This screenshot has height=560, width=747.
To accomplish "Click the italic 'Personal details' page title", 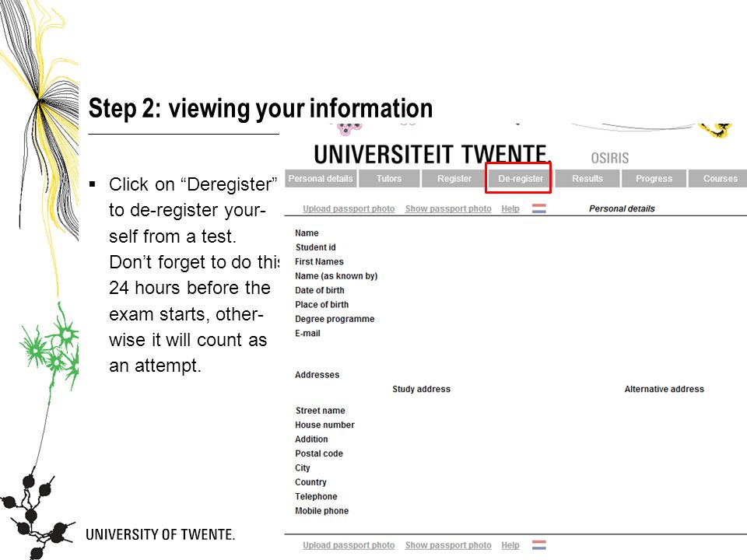I will click(622, 208).
